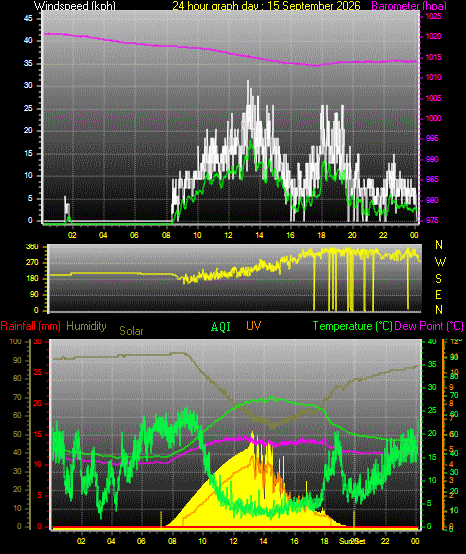The width and height of the screenshot is (466, 554).
Task: Click the W compass label beside direction graph
Action: coord(440,262)
